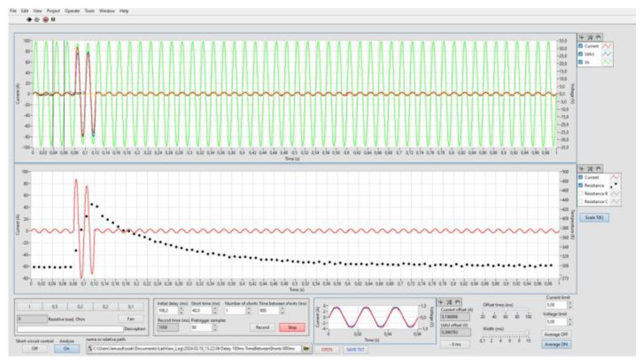The width and height of the screenshot is (644, 364).
Task: Select bottom graph pan hand tool
Action: pos(598,169)
